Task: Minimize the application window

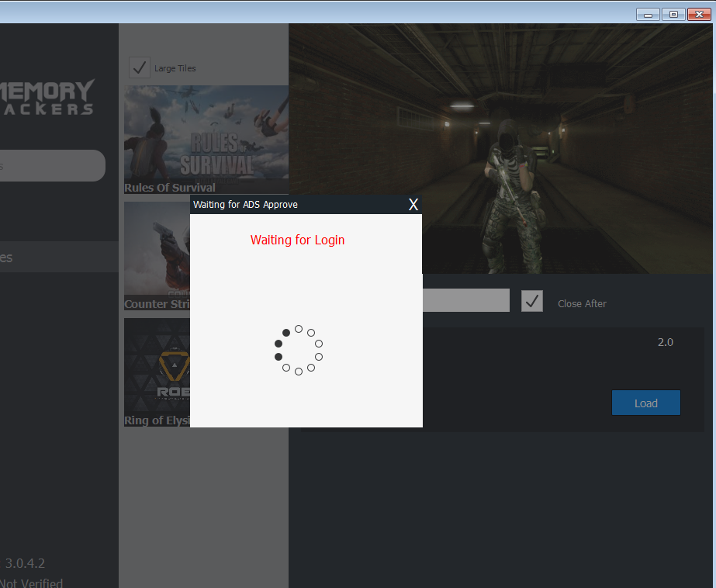Action: (648, 14)
